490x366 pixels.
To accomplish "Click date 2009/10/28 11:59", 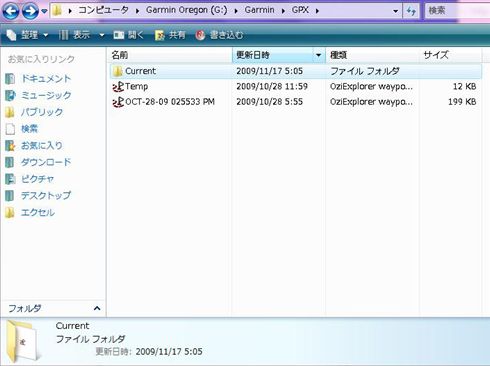I will 272,86.
